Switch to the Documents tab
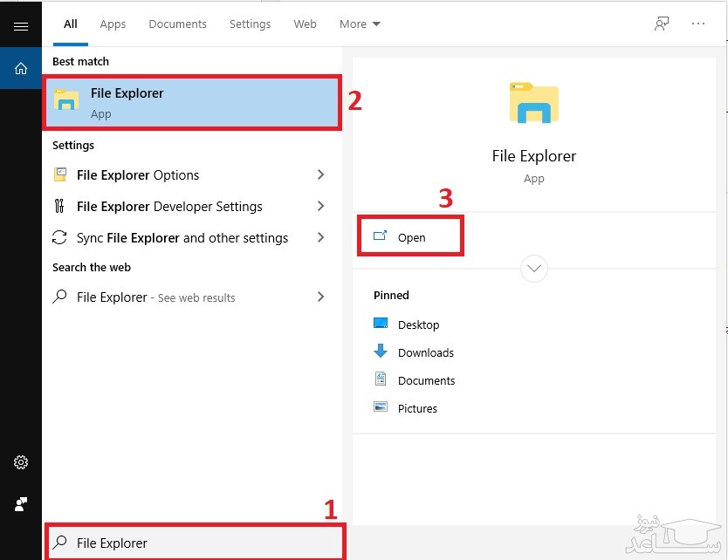The image size is (728, 560). (177, 24)
